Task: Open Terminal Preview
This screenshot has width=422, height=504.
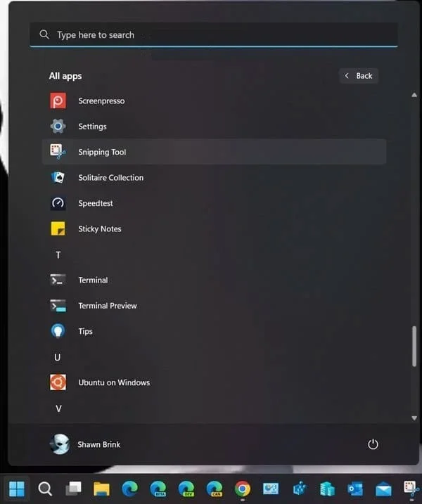Action: [x=214, y=306]
